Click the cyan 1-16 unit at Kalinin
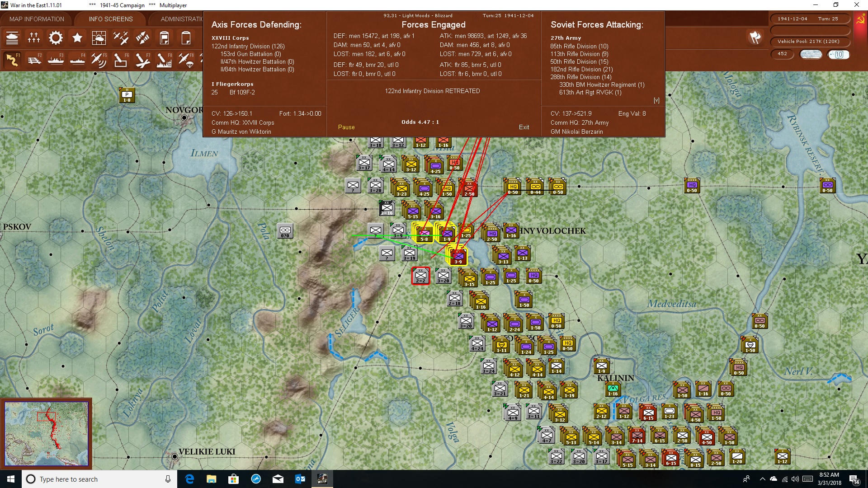 [613, 389]
